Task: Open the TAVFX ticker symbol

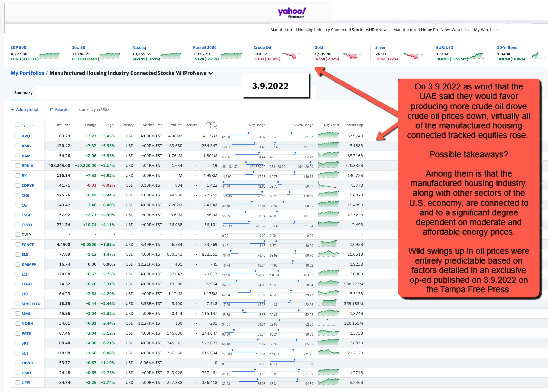Action: pos(27,363)
